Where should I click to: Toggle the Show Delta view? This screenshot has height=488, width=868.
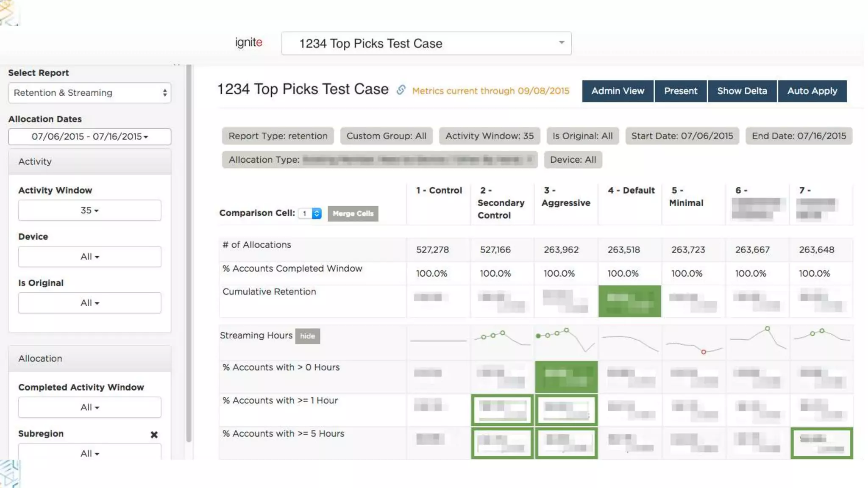742,91
